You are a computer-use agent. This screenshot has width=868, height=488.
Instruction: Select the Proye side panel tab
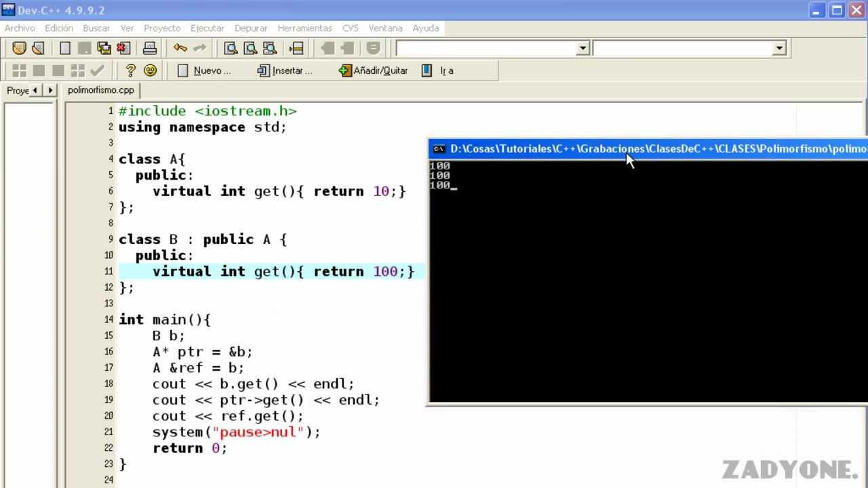tap(18, 90)
